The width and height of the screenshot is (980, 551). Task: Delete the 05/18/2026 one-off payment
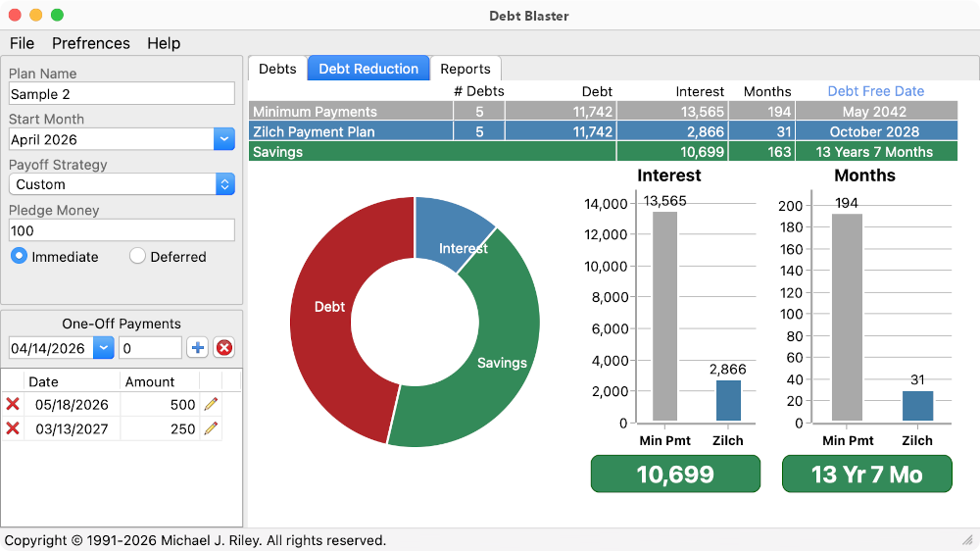[x=13, y=404]
